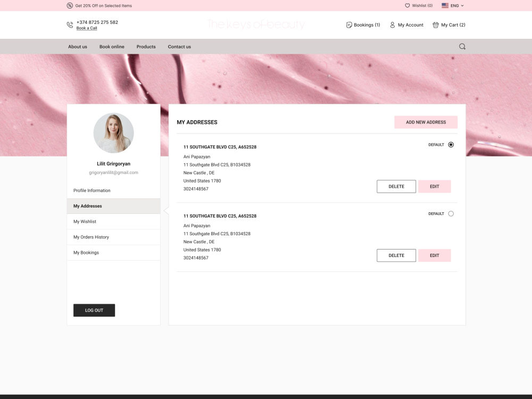
Task: Delete the second address
Action: [x=396, y=255]
